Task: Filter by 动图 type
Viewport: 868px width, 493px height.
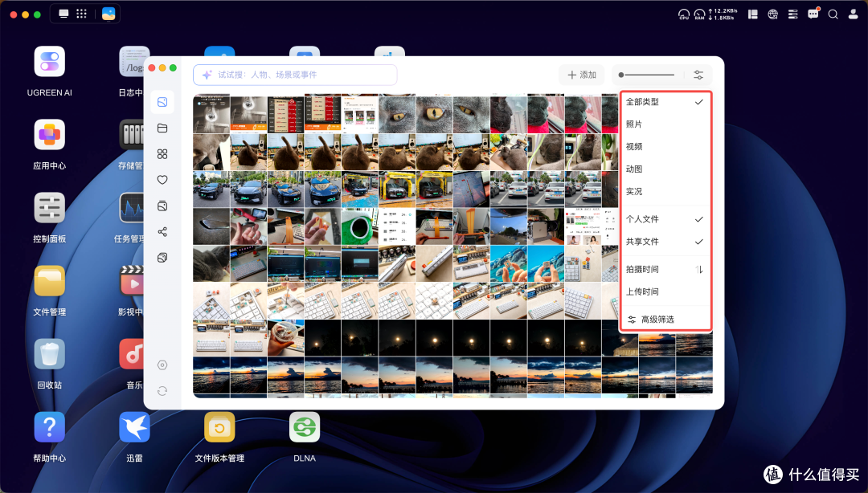Action: point(665,169)
